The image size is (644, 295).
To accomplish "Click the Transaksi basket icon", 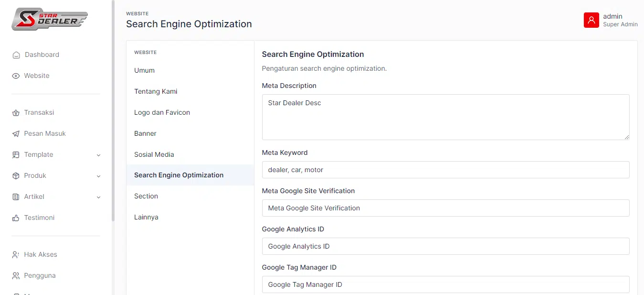I will 16,113.
